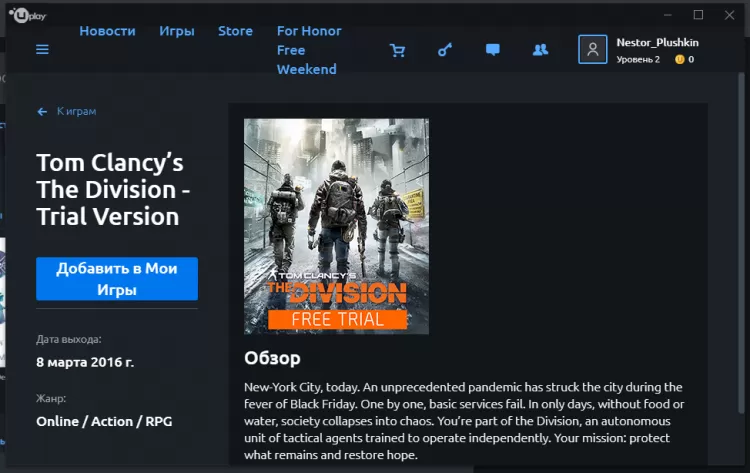This screenshot has height=473, width=750.
Task: Click the Жанр label
Action: point(51,398)
